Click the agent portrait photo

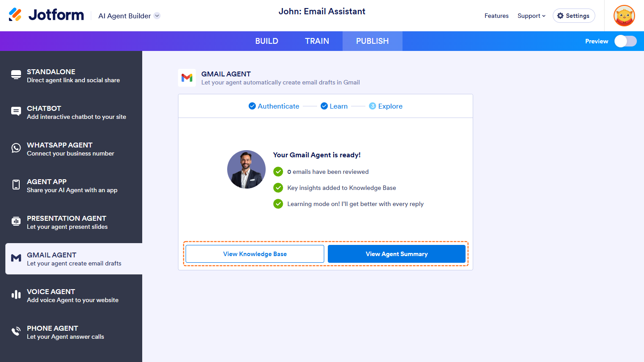[246, 169]
